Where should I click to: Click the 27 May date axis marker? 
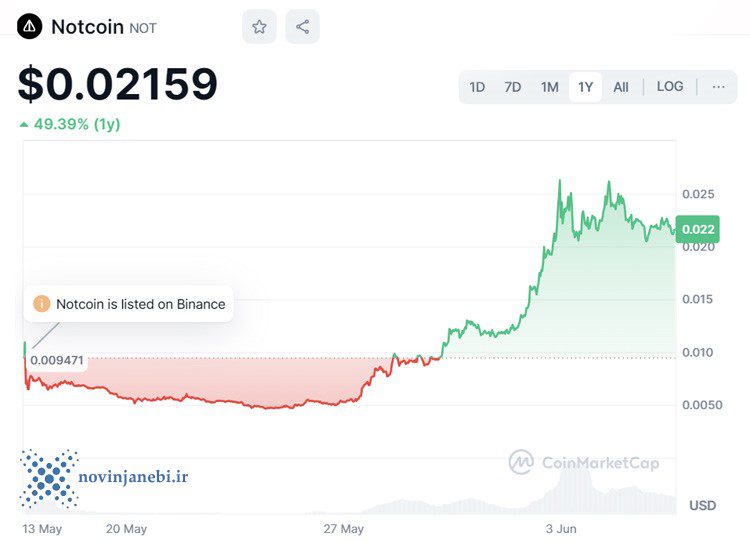(343, 529)
